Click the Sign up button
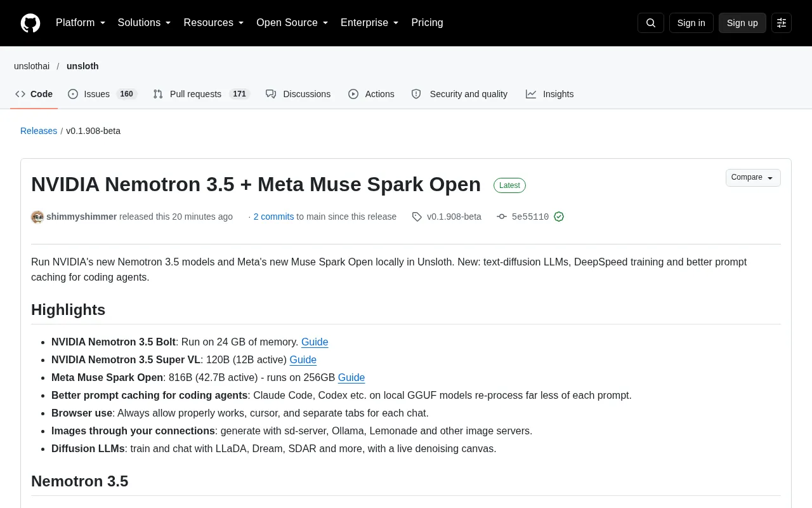Screen dimensions: 812x508 point(742,23)
